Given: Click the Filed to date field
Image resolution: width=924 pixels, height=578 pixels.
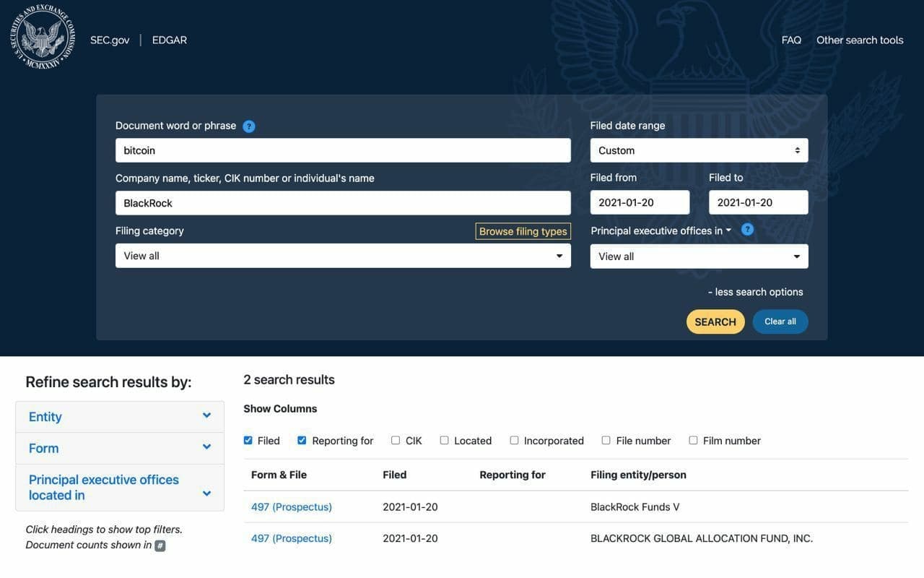Looking at the screenshot, I should 759,202.
